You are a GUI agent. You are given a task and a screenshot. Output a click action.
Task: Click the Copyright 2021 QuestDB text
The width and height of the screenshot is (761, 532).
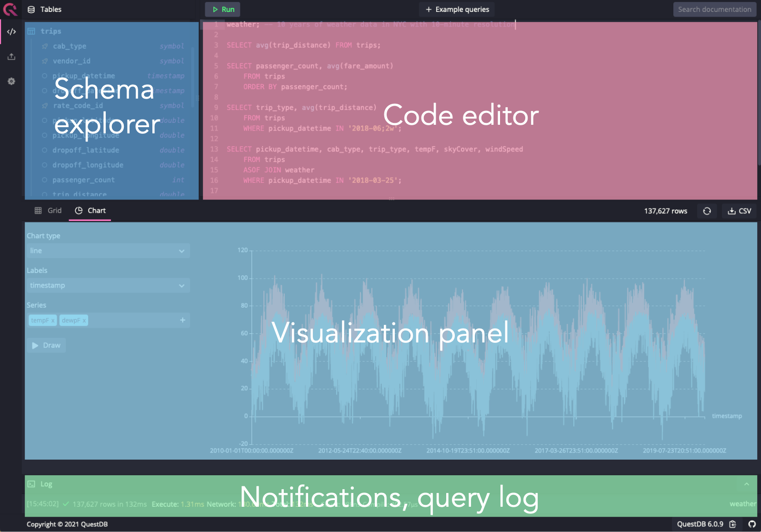tap(67, 524)
